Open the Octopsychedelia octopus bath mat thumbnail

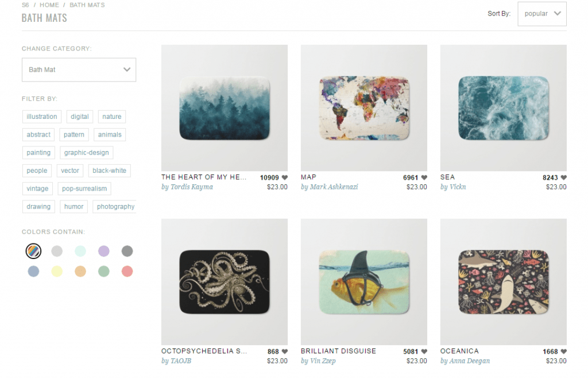(225, 282)
